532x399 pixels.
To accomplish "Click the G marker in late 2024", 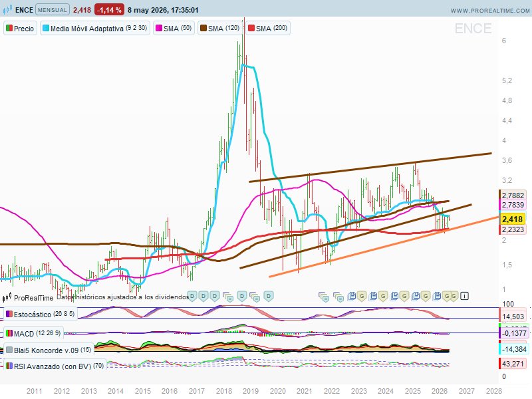I will [x=404, y=296].
